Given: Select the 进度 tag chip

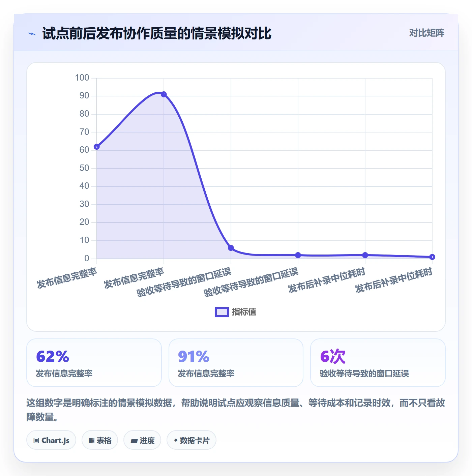Looking at the screenshot, I should click(x=142, y=440).
